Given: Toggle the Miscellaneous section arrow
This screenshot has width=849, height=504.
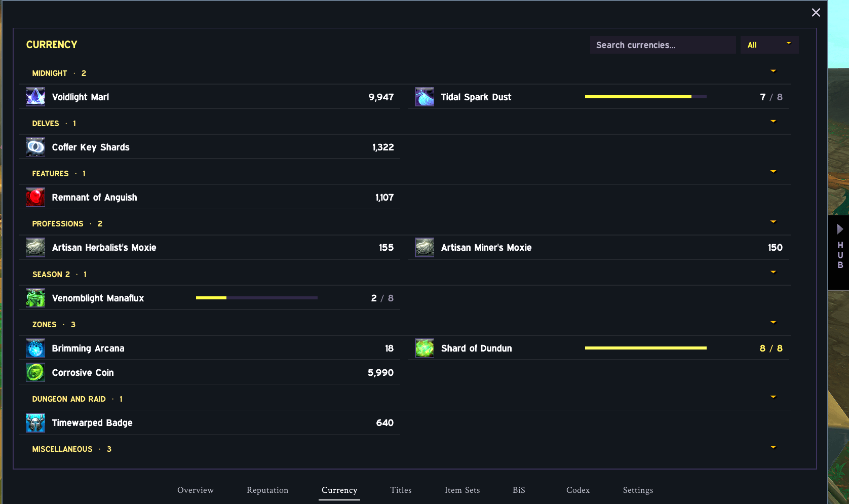Looking at the screenshot, I should [773, 447].
